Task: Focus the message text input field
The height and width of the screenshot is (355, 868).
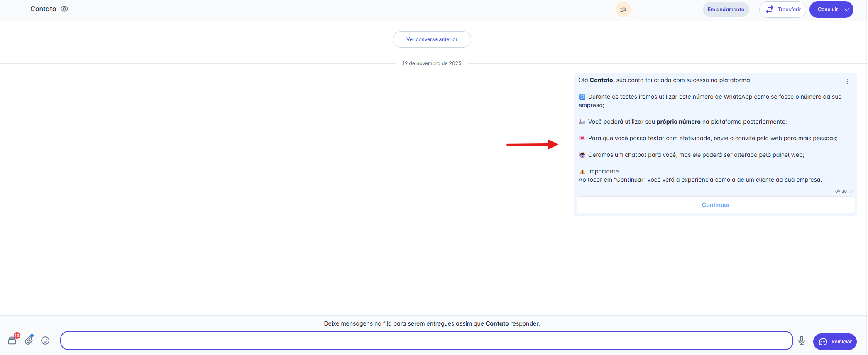Action: pyautogui.click(x=426, y=340)
